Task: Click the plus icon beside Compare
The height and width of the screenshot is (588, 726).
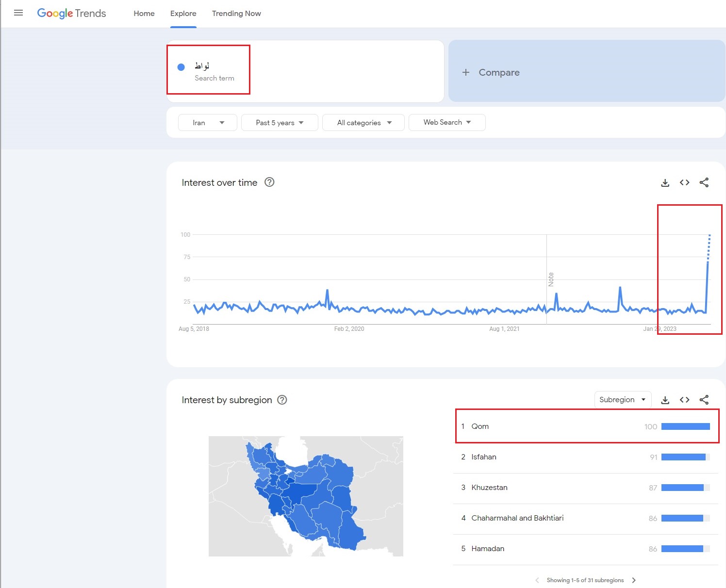Action: click(x=466, y=72)
